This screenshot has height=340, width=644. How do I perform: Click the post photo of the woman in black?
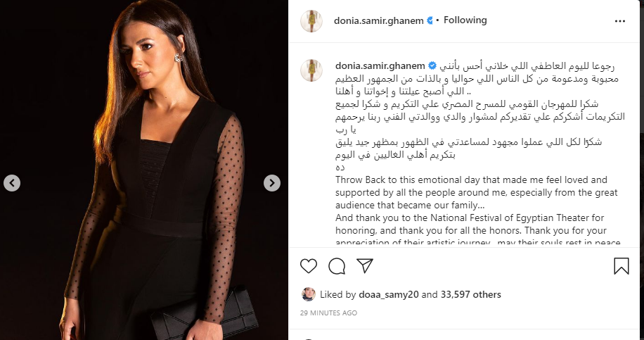(143, 170)
